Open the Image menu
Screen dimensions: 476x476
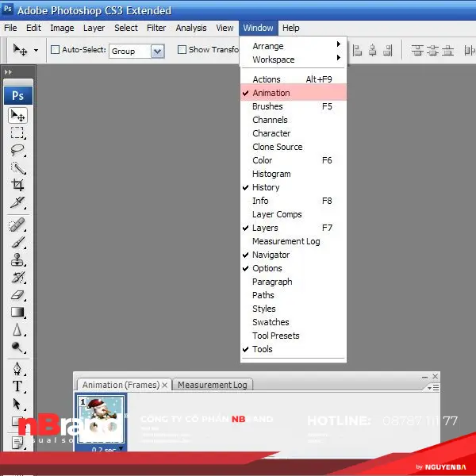62,28
